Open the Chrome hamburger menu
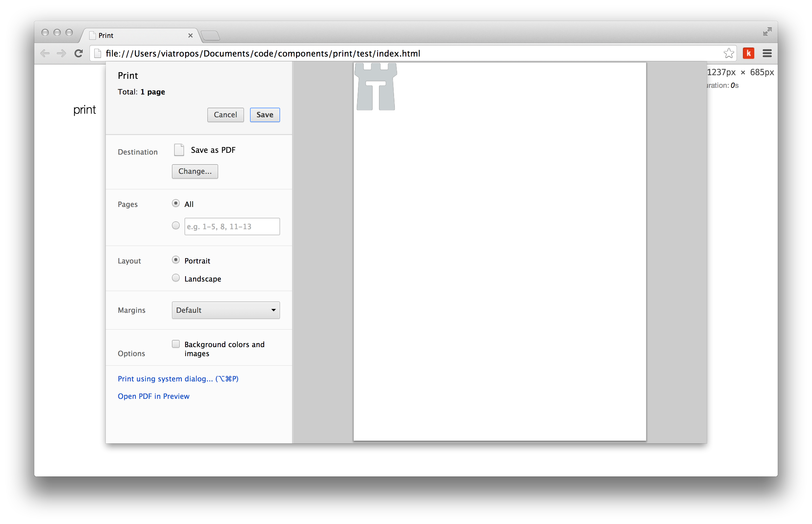The image size is (812, 524). 767,54
